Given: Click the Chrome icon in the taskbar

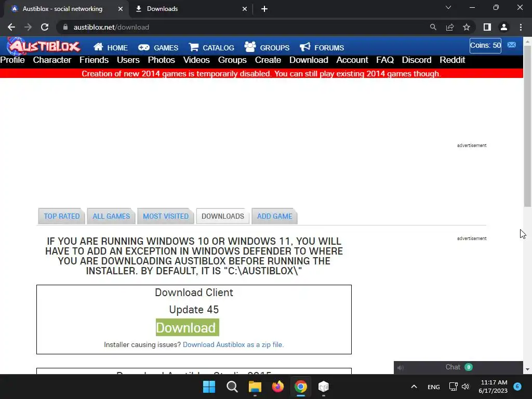Looking at the screenshot, I should pos(301,387).
